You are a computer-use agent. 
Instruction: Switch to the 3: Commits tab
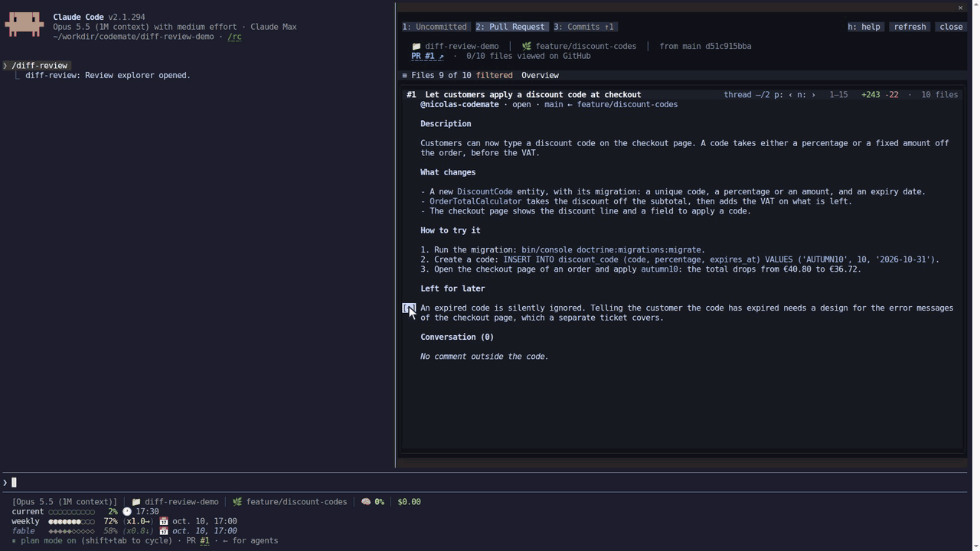(x=583, y=27)
